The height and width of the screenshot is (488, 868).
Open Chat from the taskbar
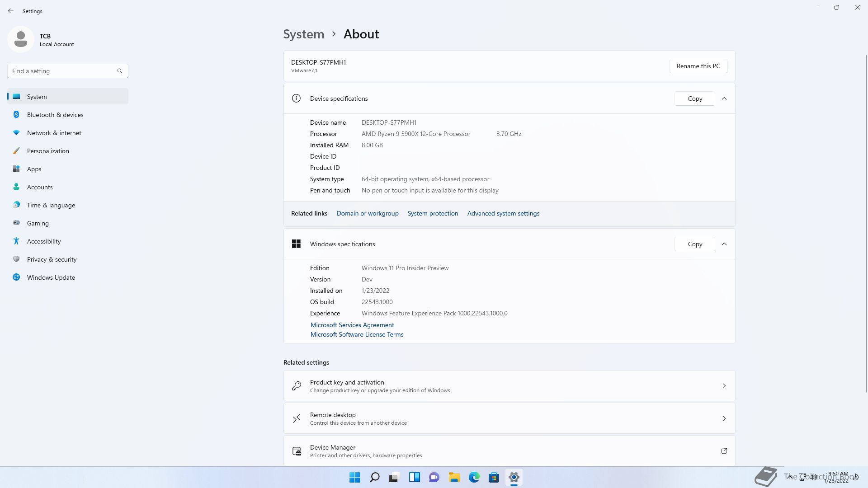(x=434, y=477)
